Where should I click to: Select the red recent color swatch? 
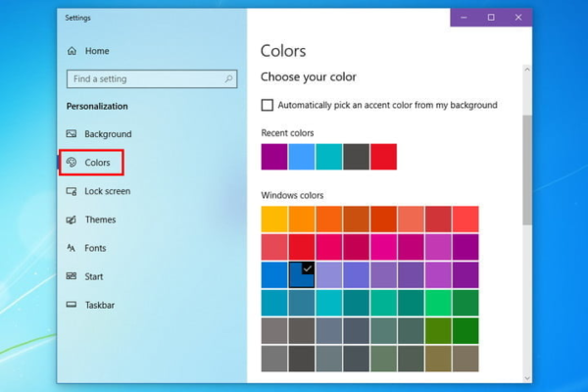[x=384, y=157]
